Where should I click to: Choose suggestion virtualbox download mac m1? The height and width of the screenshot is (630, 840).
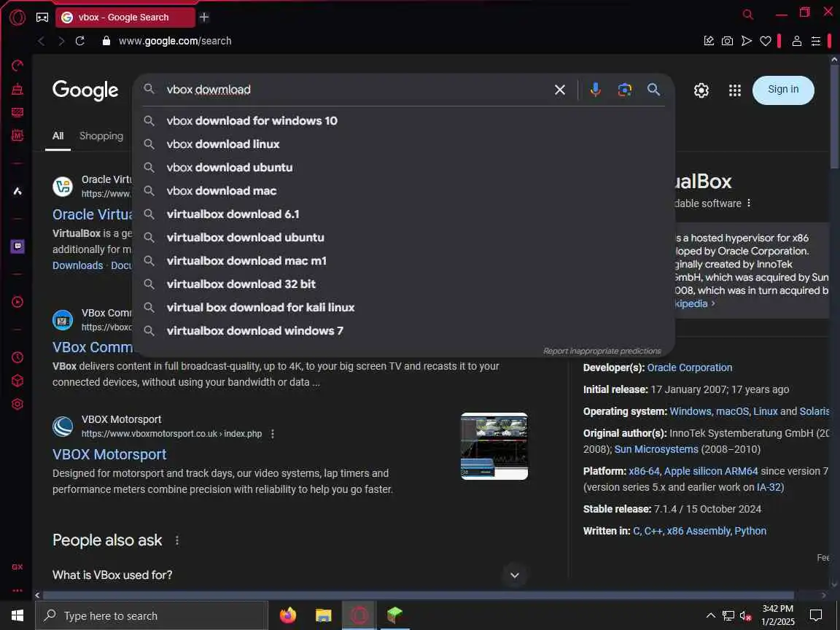[x=403, y=261]
